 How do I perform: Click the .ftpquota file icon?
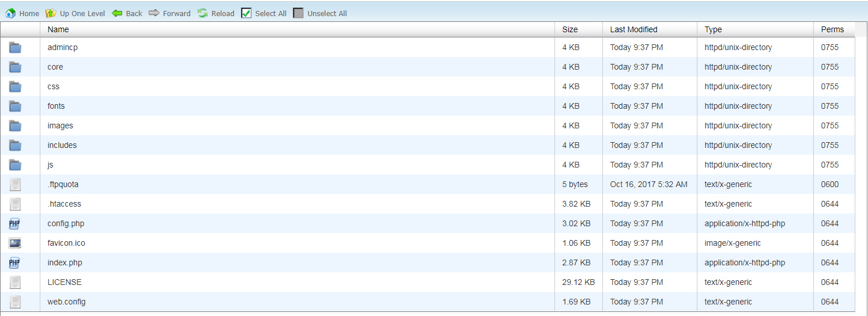tap(15, 185)
